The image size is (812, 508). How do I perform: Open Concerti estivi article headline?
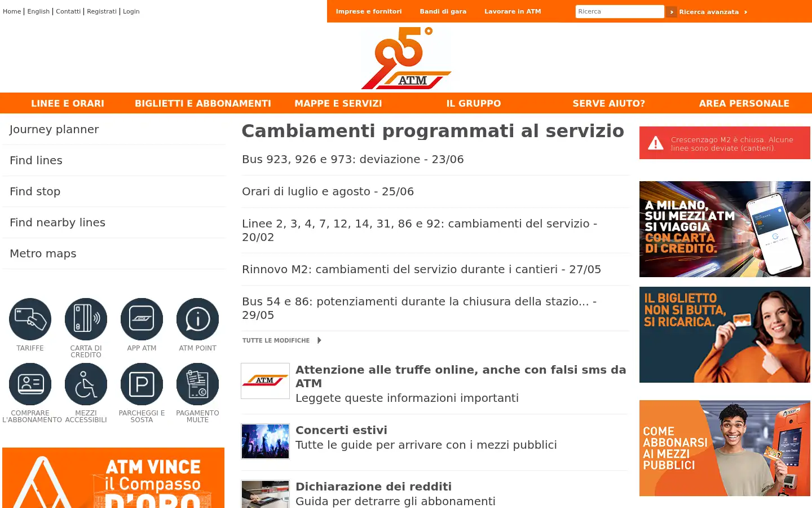pyautogui.click(x=341, y=430)
